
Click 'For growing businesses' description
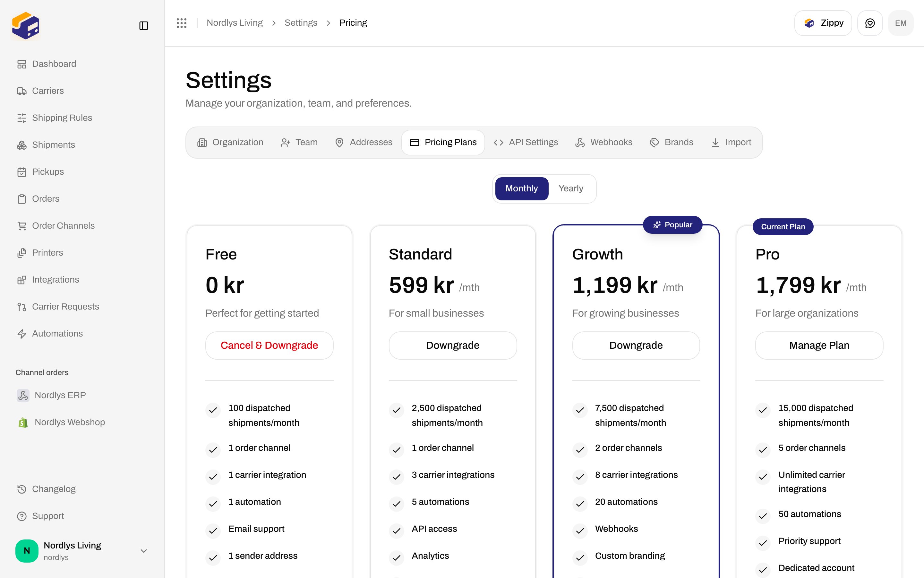(x=625, y=313)
